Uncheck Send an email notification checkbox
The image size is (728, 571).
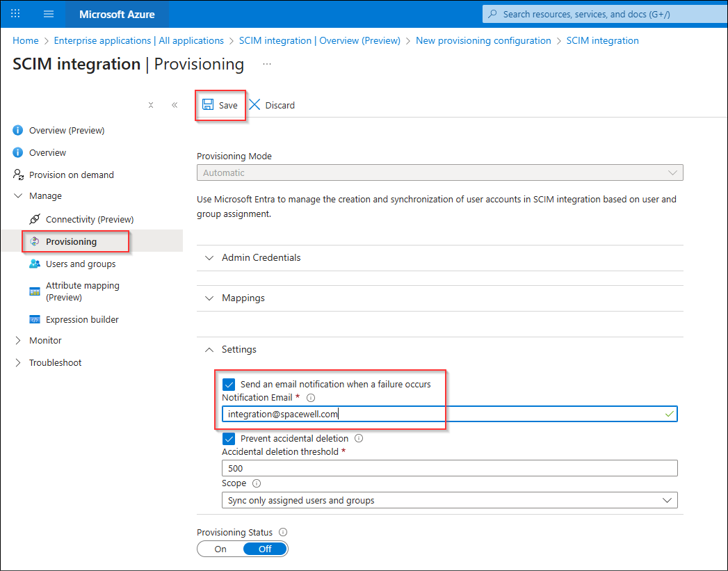(x=229, y=385)
